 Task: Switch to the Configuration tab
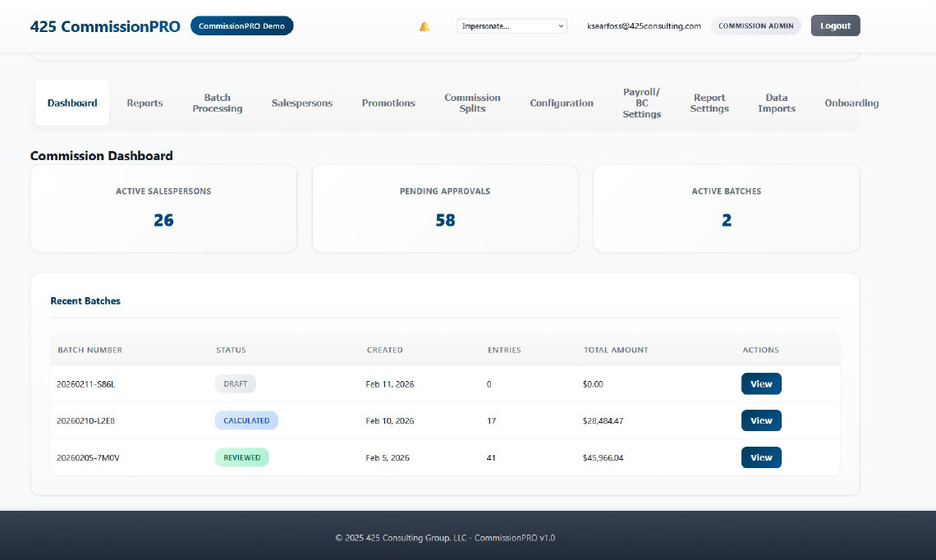click(x=562, y=103)
